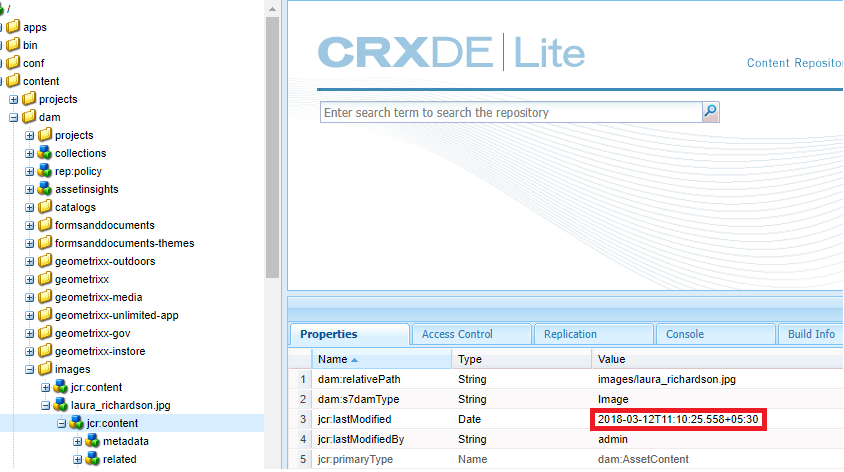Switch to the Properties tab

pyautogui.click(x=350, y=334)
